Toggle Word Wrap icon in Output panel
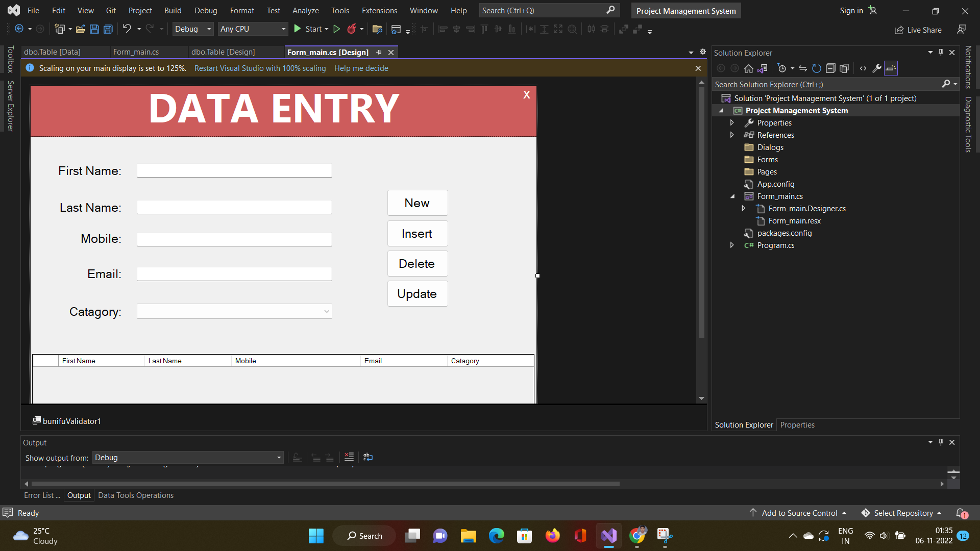 pyautogui.click(x=368, y=457)
